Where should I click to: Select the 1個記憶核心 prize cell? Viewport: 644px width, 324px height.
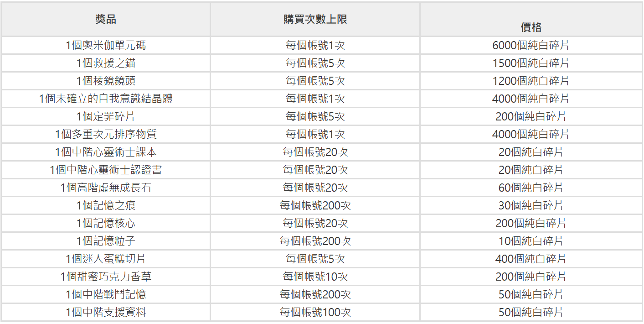(x=106, y=223)
